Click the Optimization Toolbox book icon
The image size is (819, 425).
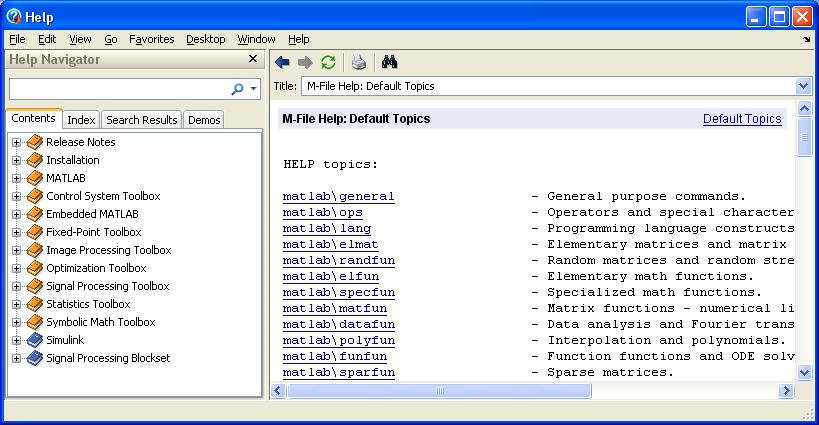tap(34, 268)
